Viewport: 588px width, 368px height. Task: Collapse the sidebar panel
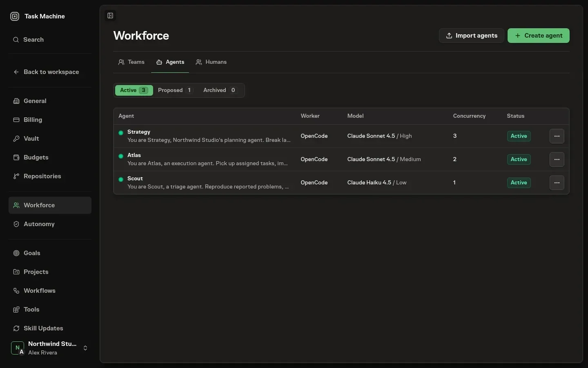(110, 16)
